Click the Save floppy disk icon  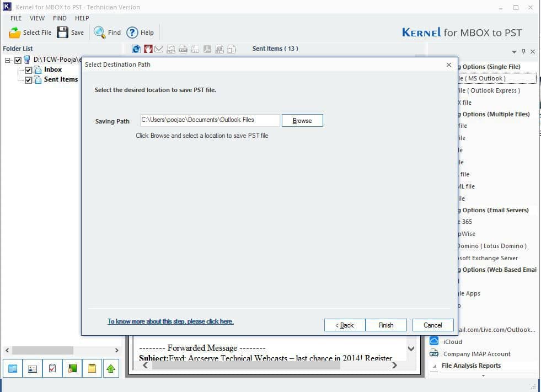(62, 33)
